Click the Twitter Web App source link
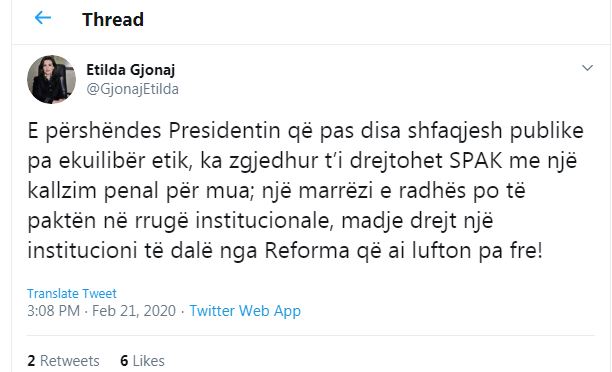This screenshot has height=372, width=612. (x=245, y=311)
